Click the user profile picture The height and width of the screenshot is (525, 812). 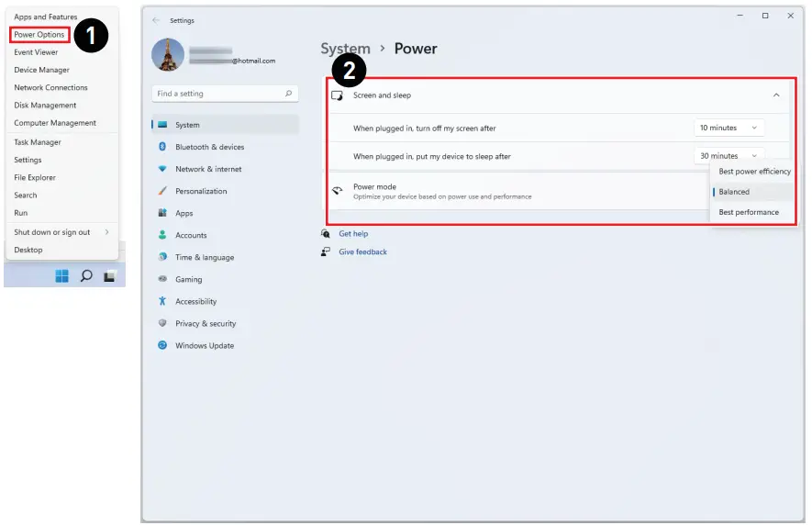point(168,54)
